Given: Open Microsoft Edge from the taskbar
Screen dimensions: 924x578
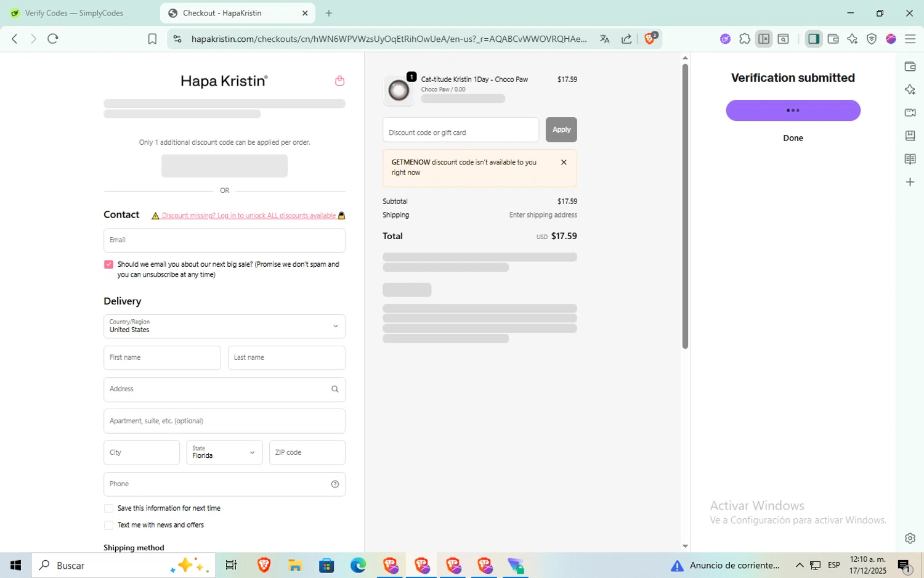Looking at the screenshot, I should (x=358, y=565).
